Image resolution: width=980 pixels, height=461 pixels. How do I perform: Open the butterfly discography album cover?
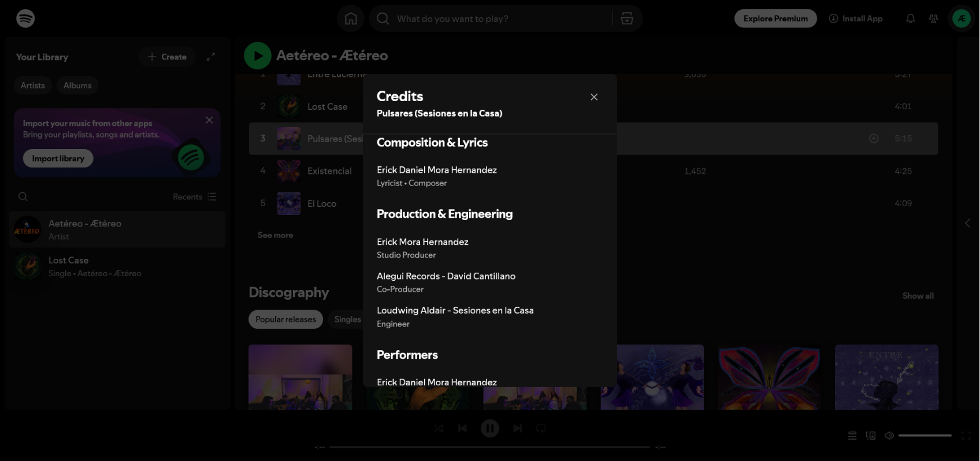[769, 377]
